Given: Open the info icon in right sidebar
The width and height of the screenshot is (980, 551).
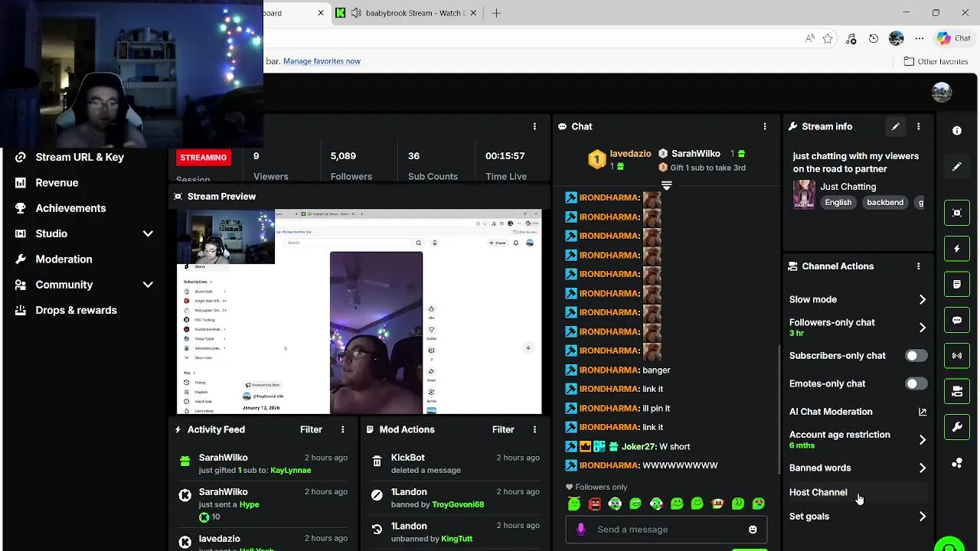Looking at the screenshot, I should point(957,131).
